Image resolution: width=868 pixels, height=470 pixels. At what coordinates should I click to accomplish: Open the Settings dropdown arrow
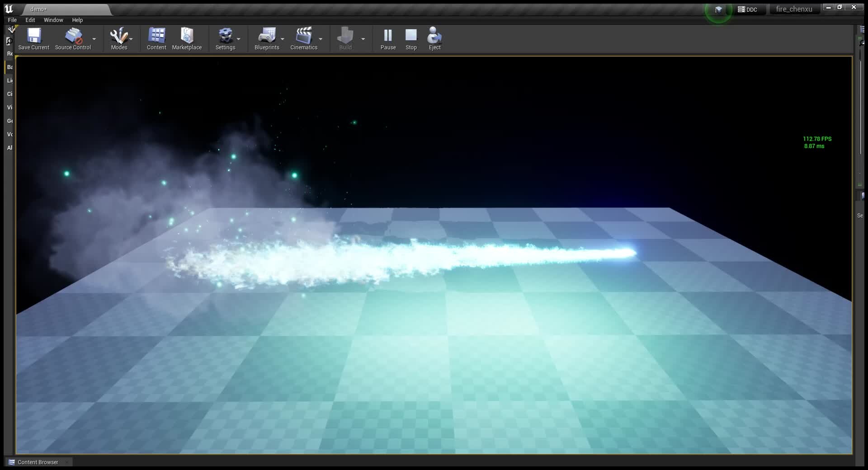(x=238, y=40)
